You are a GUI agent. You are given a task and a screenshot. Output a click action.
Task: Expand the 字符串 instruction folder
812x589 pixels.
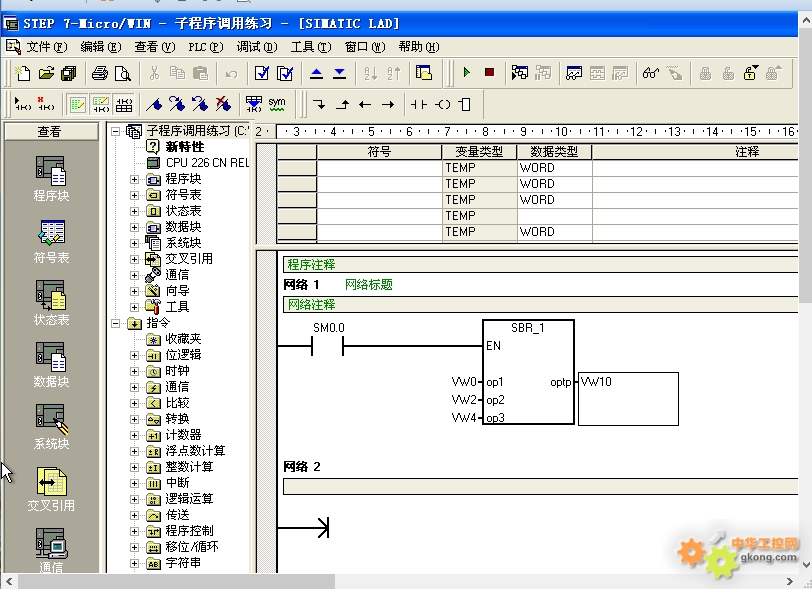(135, 564)
